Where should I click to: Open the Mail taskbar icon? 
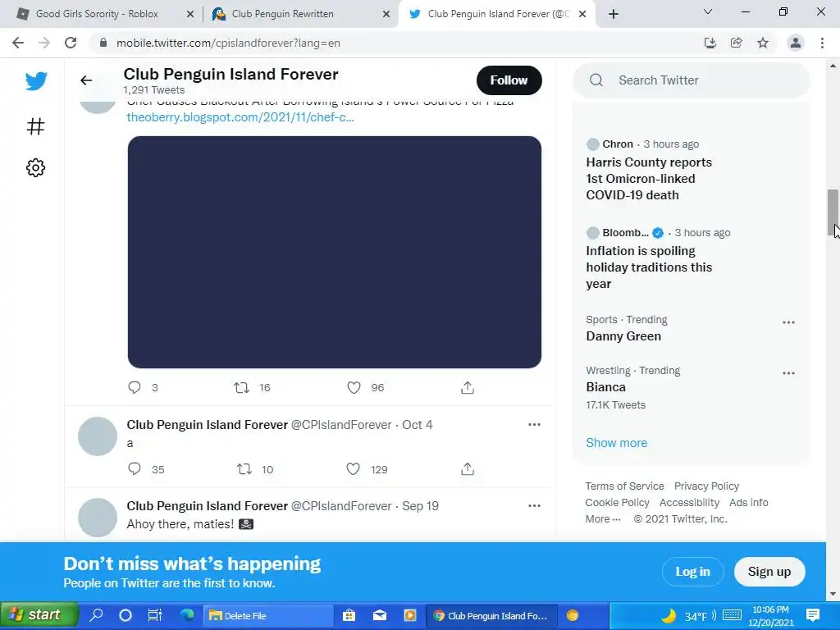point(380,615)
